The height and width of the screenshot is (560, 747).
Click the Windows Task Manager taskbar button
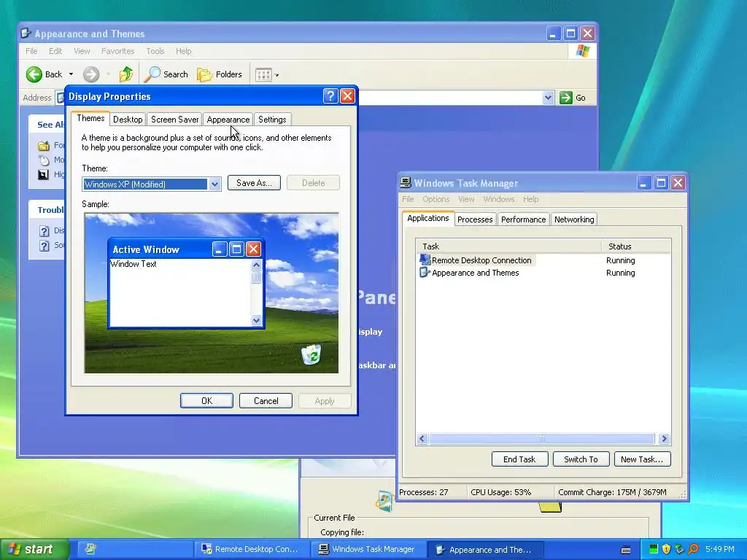click(369, 550)
